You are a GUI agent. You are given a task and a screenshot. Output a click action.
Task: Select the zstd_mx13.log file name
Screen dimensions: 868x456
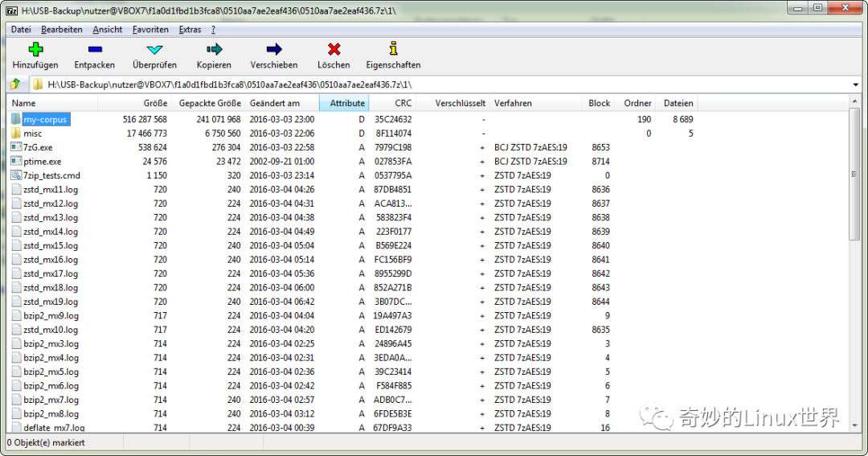tap(51, 218)
